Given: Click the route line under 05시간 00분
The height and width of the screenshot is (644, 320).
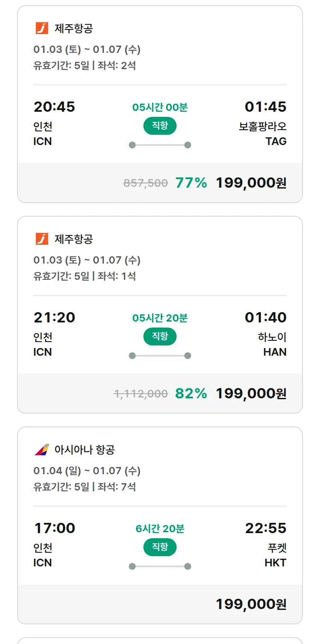Looking at the screenshot, I should (x=160, y=145).
